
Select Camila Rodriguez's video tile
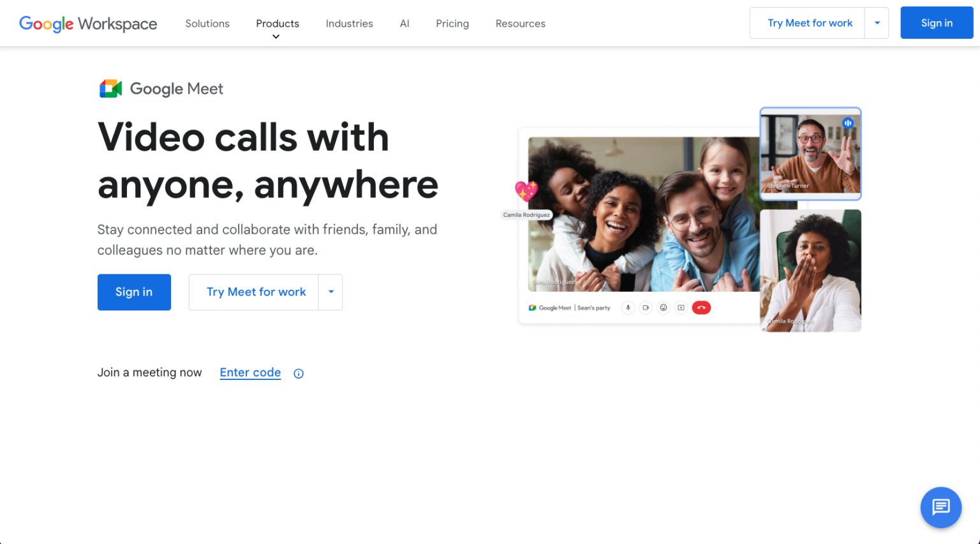pos(810,271)
